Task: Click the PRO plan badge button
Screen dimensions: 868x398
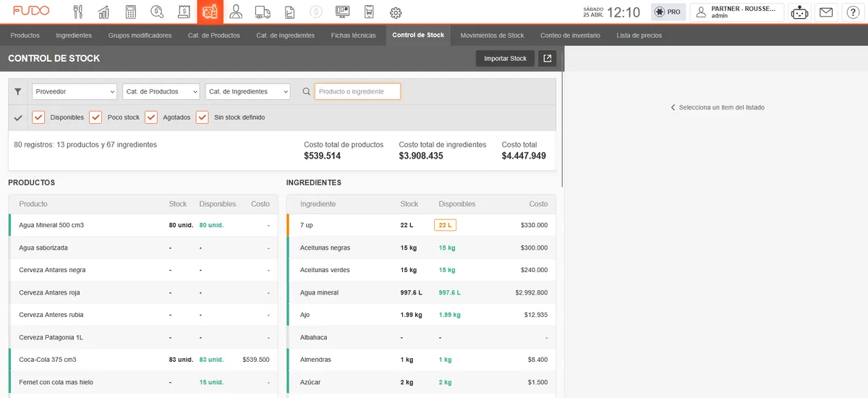Action: 668,12
